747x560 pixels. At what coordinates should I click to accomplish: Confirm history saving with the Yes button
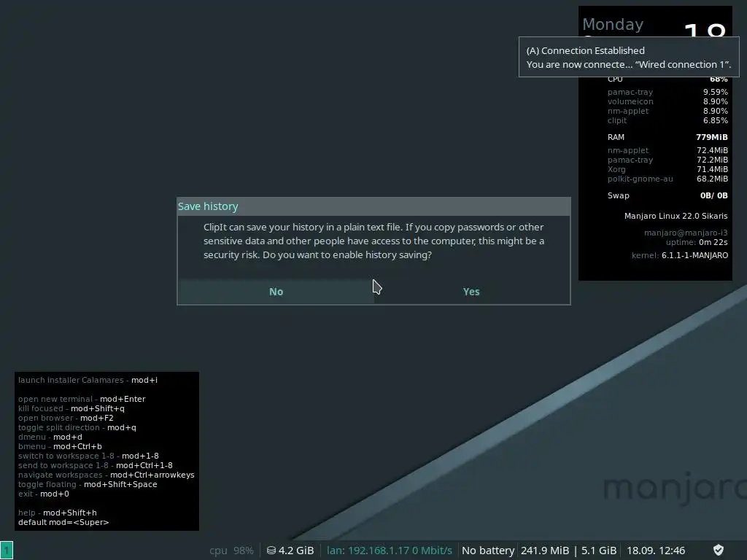[x=471, y=292]
